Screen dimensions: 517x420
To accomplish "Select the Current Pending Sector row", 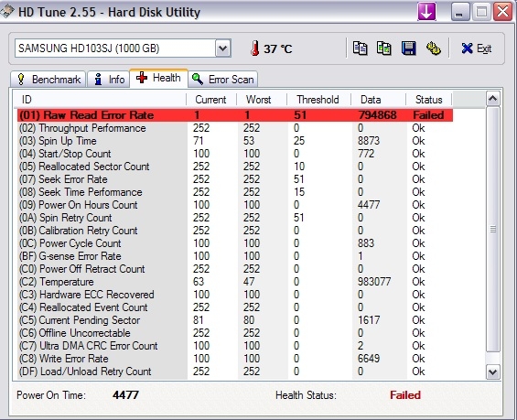I will tap(235, 320).
